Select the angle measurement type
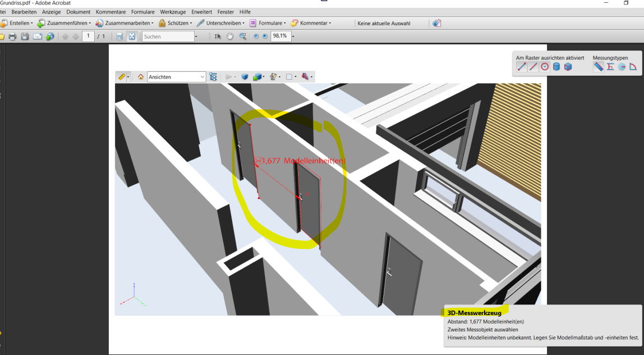 click(633, 67)
